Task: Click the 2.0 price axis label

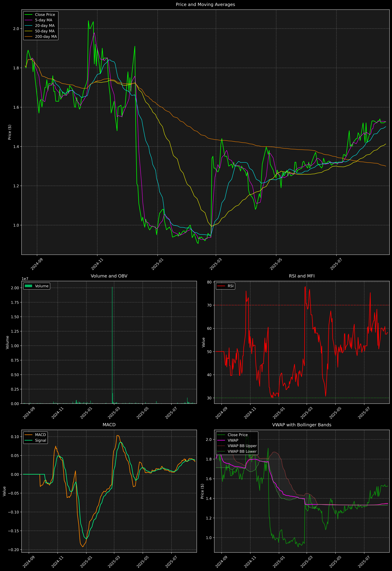Action: tap(16, 29)
